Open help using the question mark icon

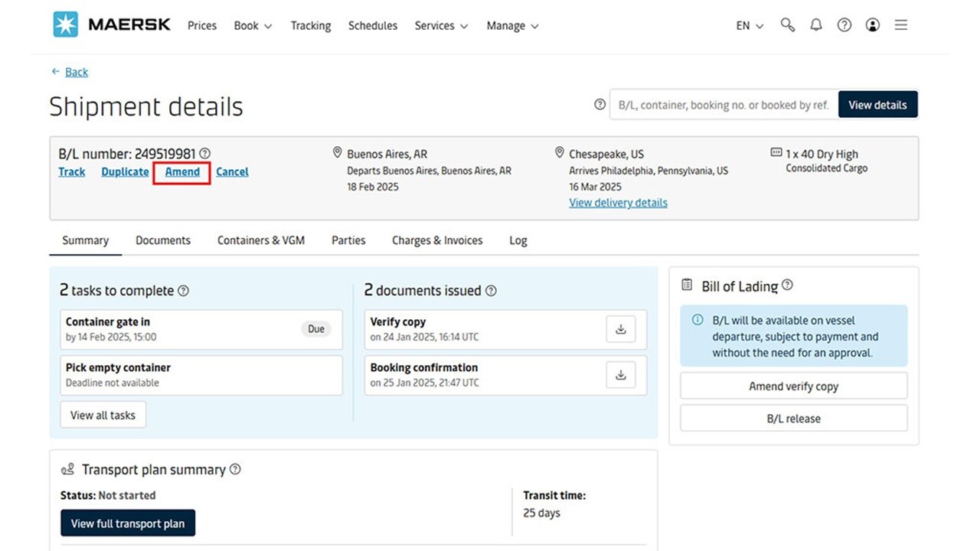click(x=844, y=24)
